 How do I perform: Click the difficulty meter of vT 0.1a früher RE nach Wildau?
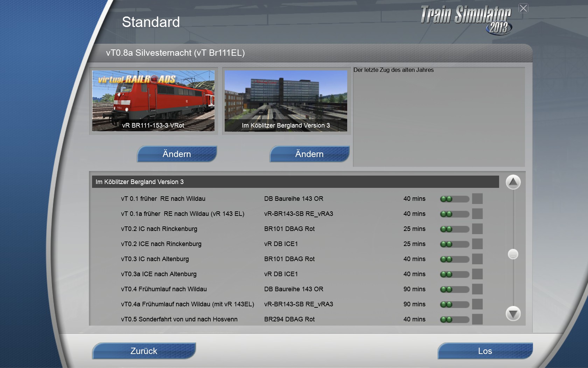[x=455, y=214]
